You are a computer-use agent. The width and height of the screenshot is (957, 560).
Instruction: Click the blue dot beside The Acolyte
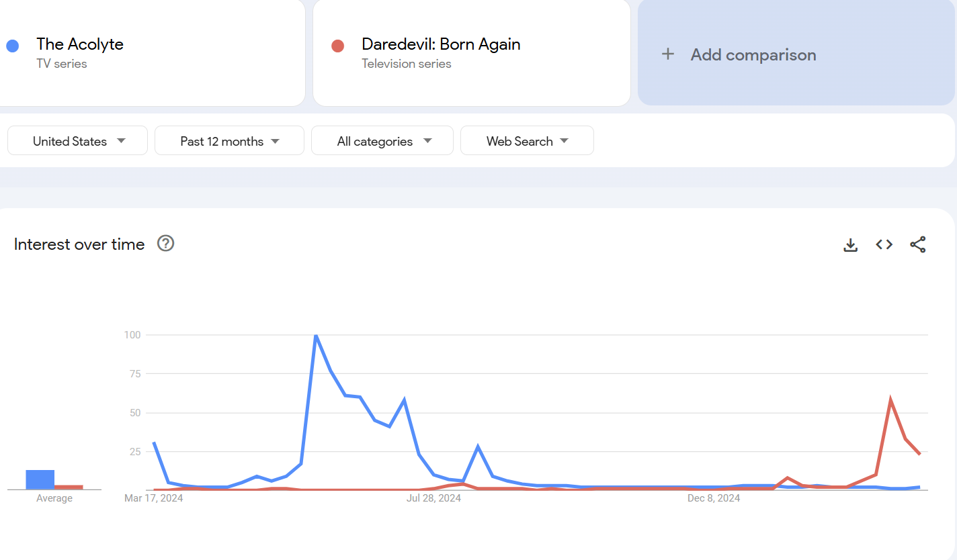pyautogui.click(x=12, y=46)
